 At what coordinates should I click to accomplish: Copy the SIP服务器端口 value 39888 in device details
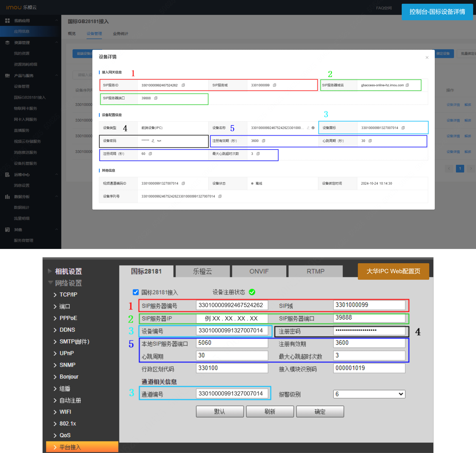point(156,98)
